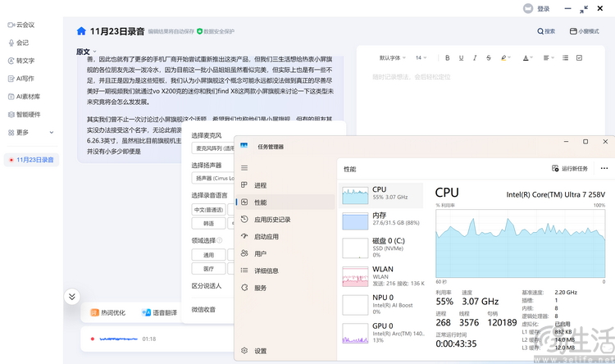Open the text alignment dropdown
The height and width of the screenshot is (364, 615).
[549, 58]
